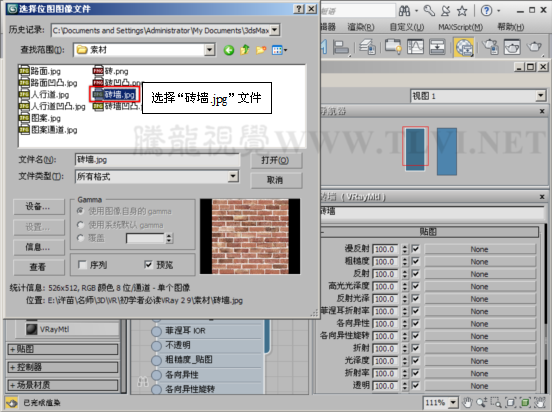Select the 路面.jpg file
The image size is (552, 412).
[40, 71]
